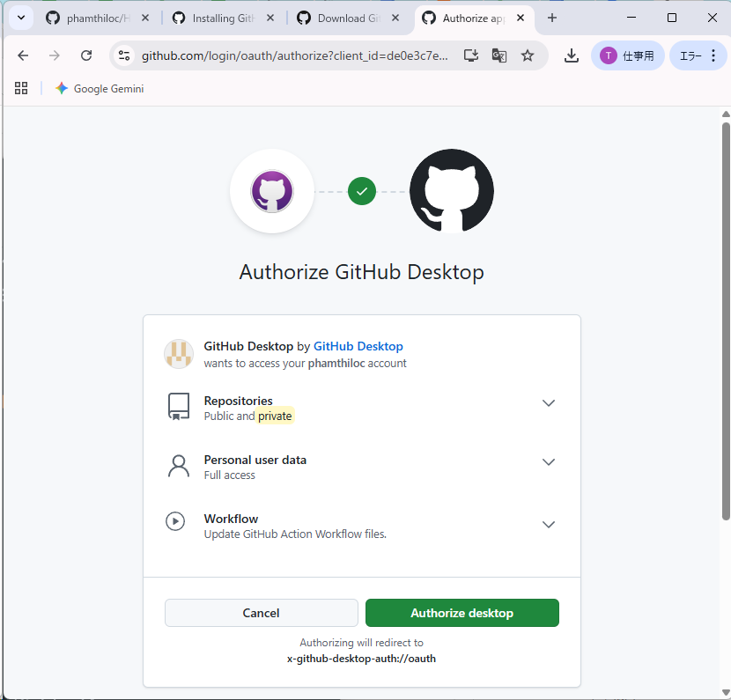Click the purple GitHub Desktop app logo
731x700 pixels.
(272, 191)
